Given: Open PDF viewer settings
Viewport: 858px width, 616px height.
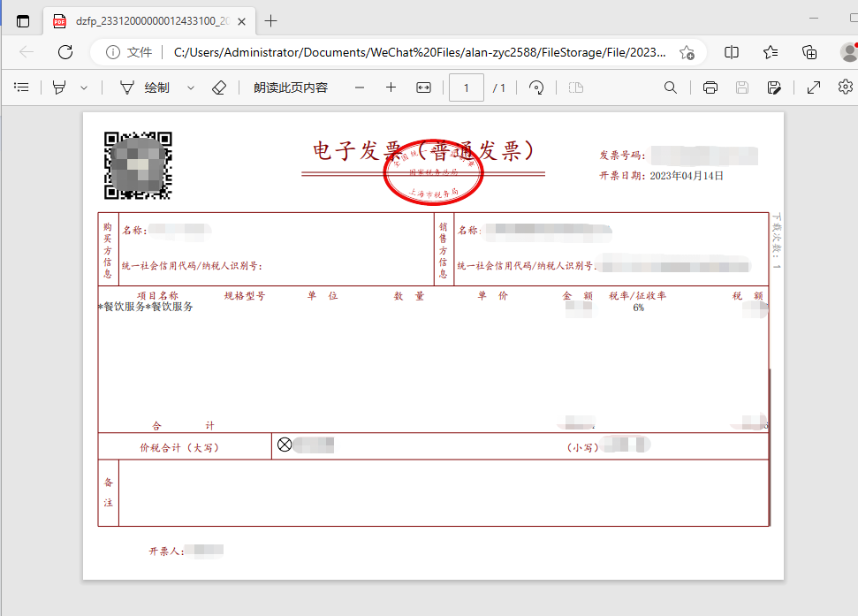Looking at the screenshot, I should click(846, 87).
